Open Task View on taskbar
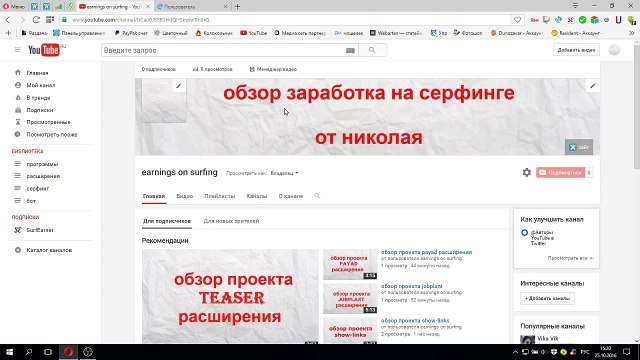The image size is (640, 360). 48,352
